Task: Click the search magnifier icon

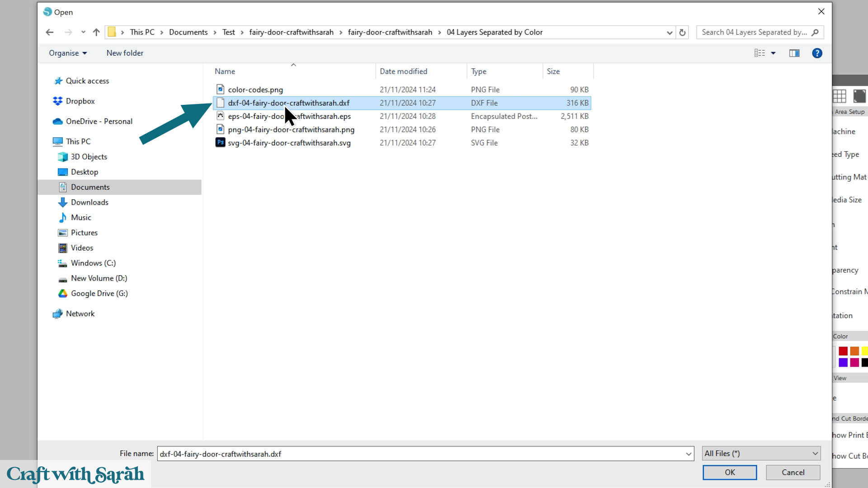Action: coord(815,32)
